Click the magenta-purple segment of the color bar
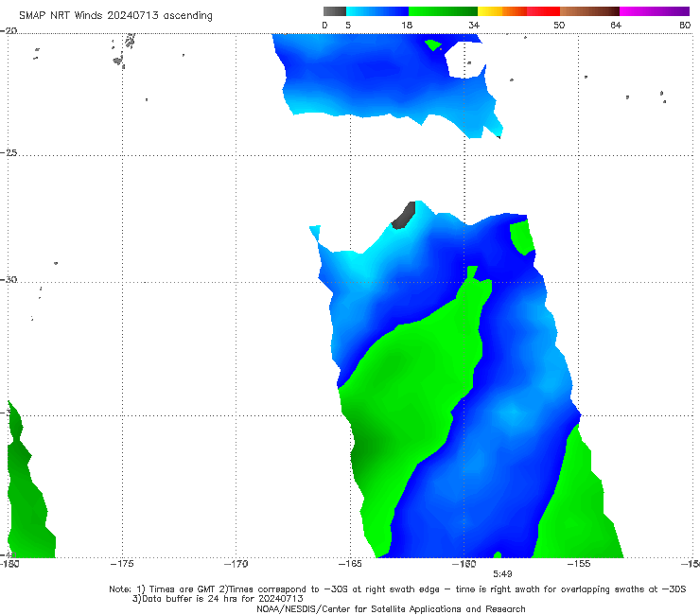The height and width of the screenshot is (615, 700). coord(655,11)
